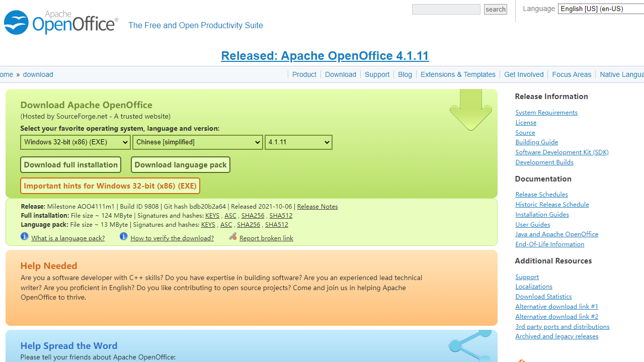Open Source link in sidebar

[x=525, y=133]
